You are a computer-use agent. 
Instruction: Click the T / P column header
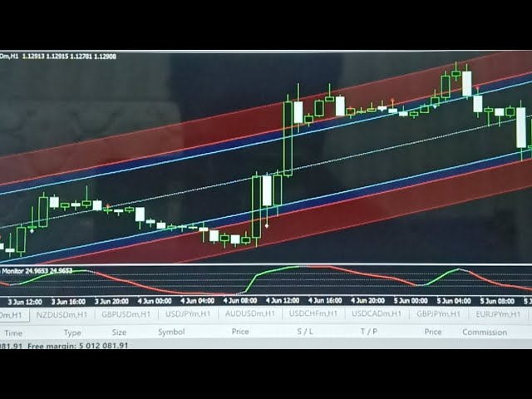tap(368, 332)
